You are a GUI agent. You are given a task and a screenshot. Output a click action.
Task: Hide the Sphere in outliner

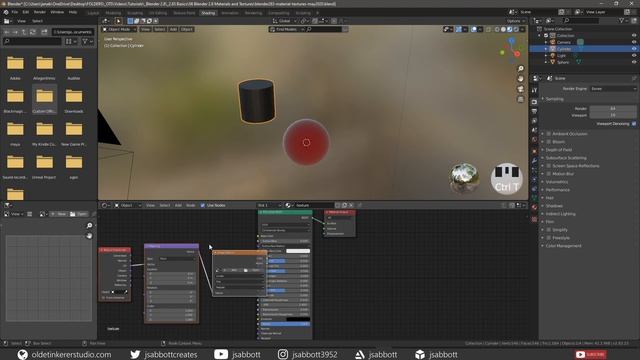(634, 62)
